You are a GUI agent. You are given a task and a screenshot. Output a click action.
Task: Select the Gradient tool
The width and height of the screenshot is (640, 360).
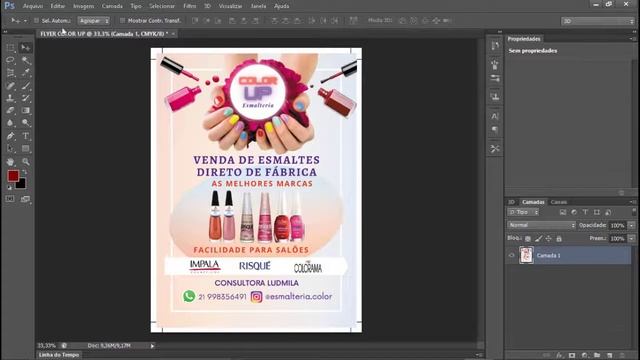coord(26,110)
